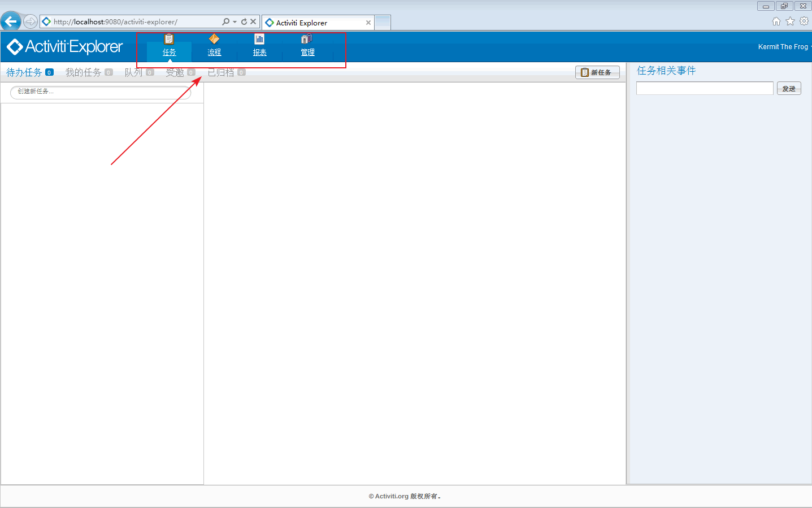Open the Kermit The Frog user menu
This screenshot has width=812, height=508.
tap(784, 47)
